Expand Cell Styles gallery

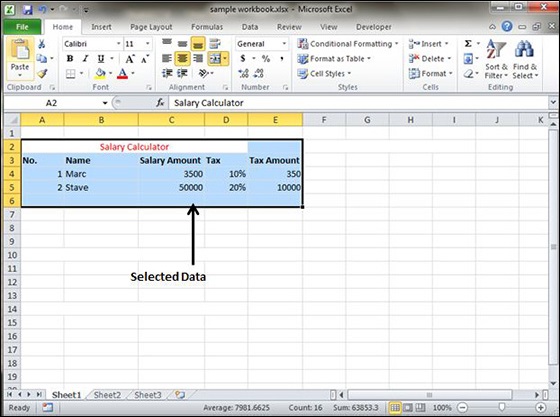[x=324, y=74]
